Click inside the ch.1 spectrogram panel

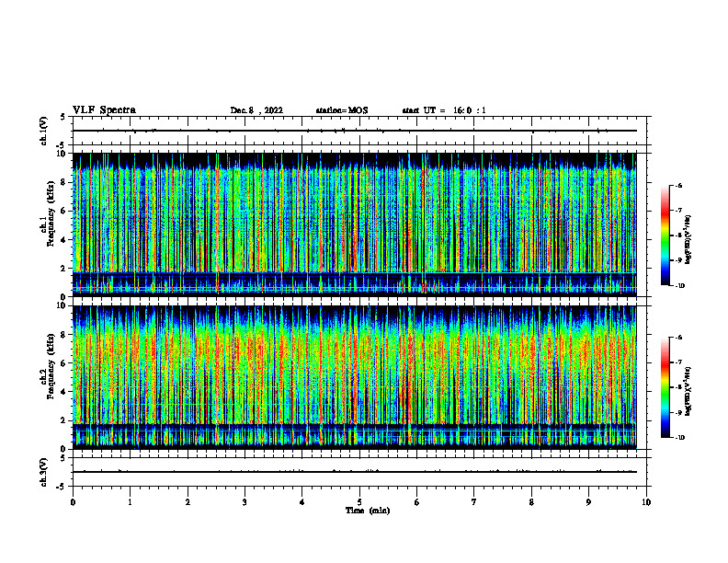coord(355,224)
